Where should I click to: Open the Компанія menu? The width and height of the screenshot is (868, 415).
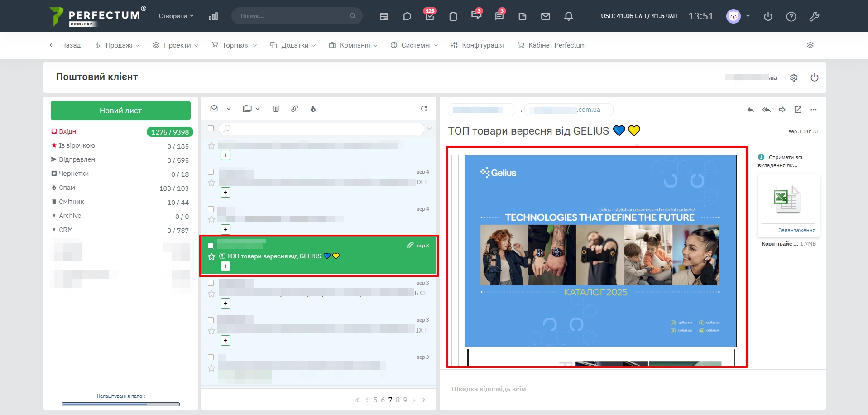point(353,45)
